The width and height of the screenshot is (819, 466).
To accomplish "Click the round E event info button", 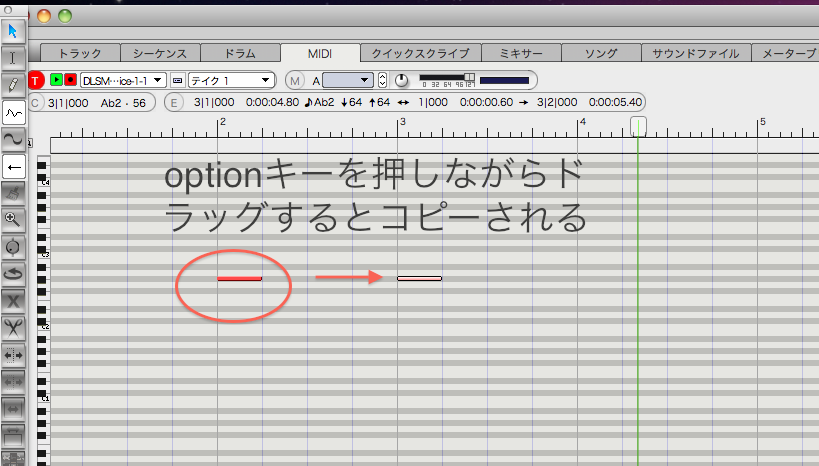I will [x=174, y=102].
